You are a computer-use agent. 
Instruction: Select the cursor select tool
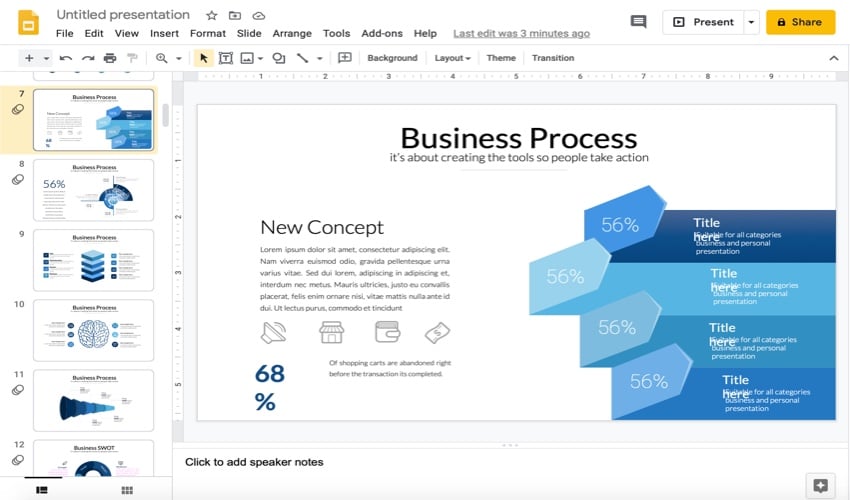click(204, 58)
